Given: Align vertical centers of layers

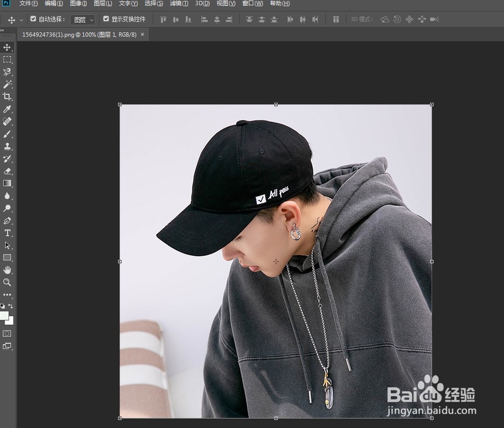Looking at the screenshot, I should 175,20.
